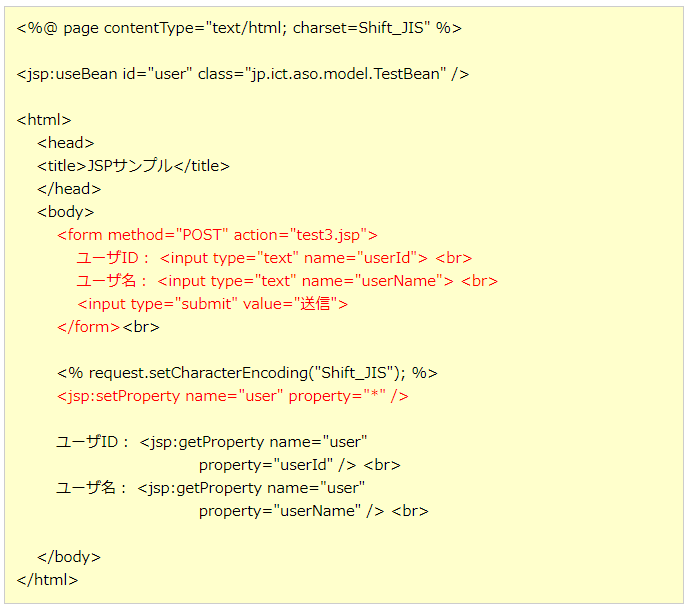Image resolution: width=687 pixels, height=607 pixels.
Task: Click the opening <head> tag
Action: 66,143
